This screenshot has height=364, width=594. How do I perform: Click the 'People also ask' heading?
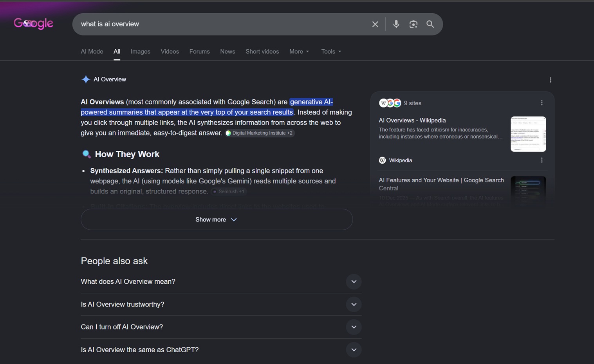click(114, 261)
